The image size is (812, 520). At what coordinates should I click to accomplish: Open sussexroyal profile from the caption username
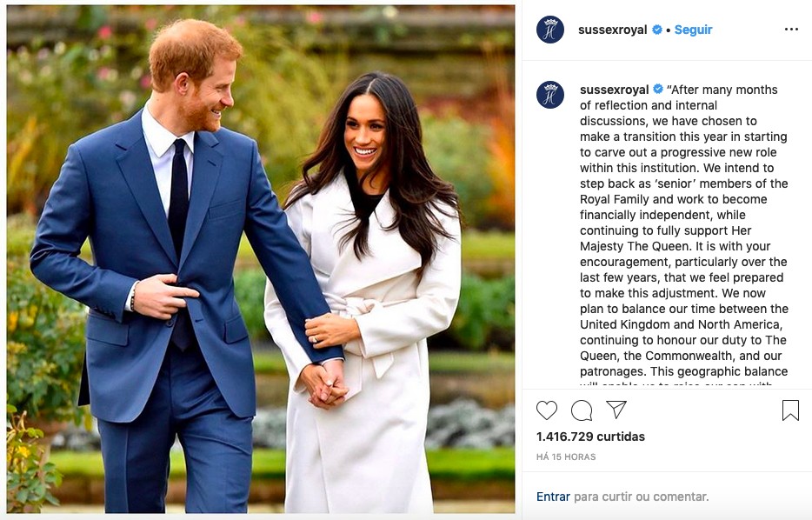[x=614, y=90]
